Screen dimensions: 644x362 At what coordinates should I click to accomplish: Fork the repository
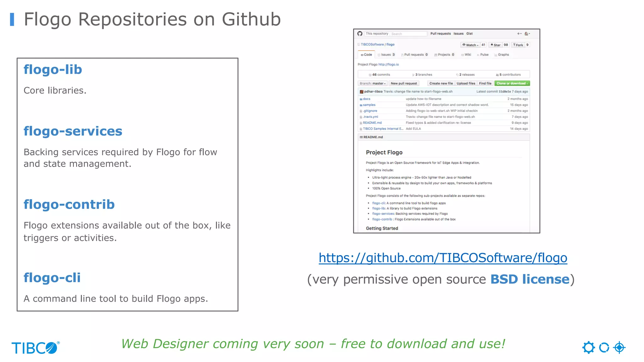tap(518, 45)
